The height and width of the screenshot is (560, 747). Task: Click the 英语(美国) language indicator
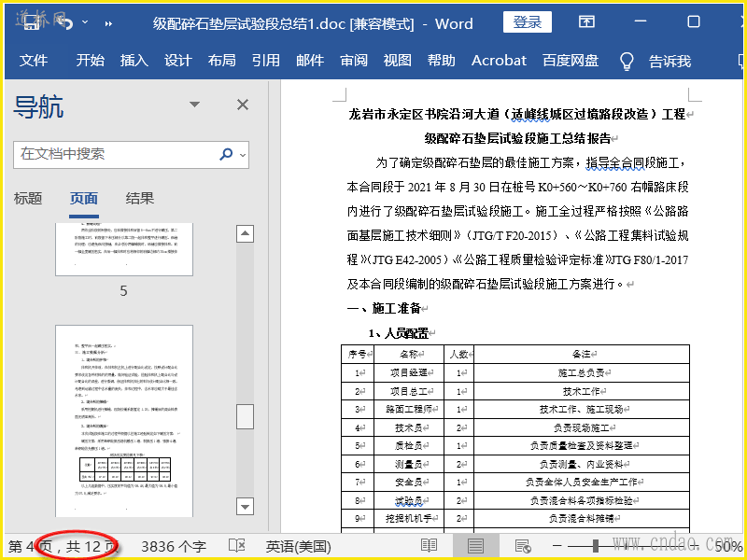coord(298,546)
